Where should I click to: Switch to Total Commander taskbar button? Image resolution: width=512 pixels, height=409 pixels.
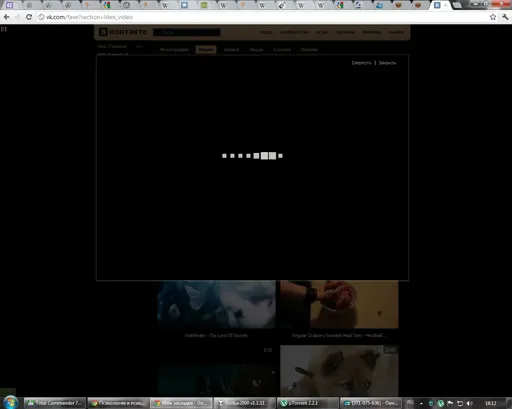55,403
